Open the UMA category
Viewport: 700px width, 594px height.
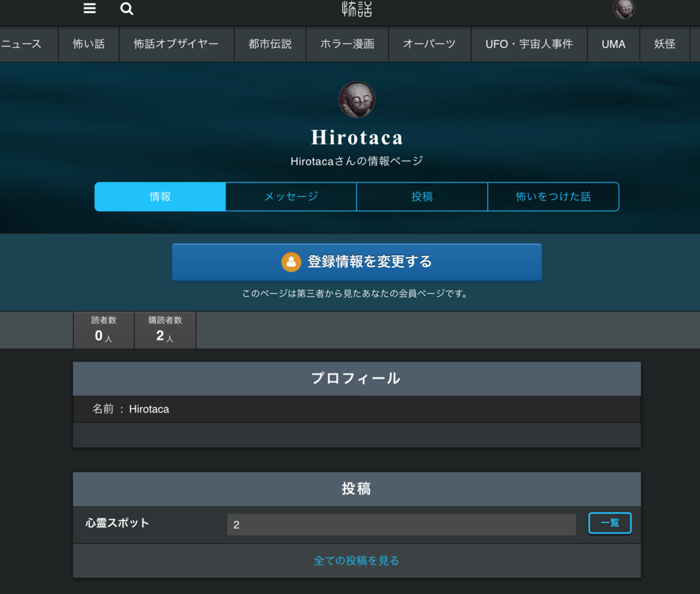tap(613, 44)
